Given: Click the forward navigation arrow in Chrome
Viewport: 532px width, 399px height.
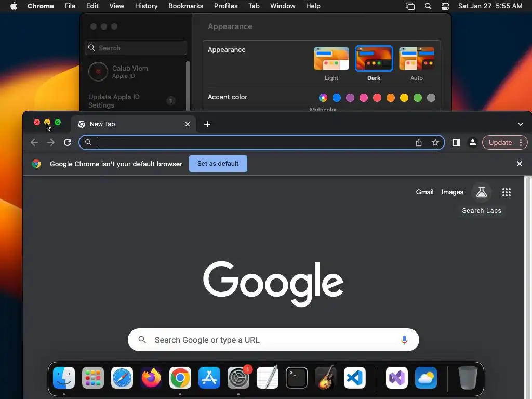Looking at the screenshot, I should tap(51, 142).
